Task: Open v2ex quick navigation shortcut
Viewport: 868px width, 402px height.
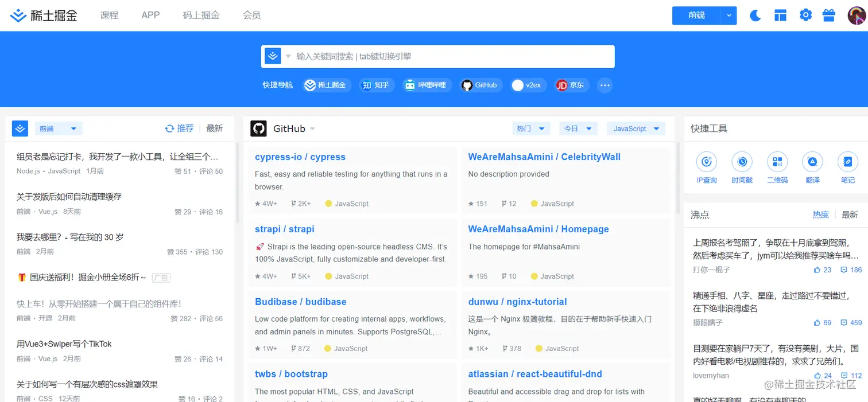Action: tap(528, 85)
